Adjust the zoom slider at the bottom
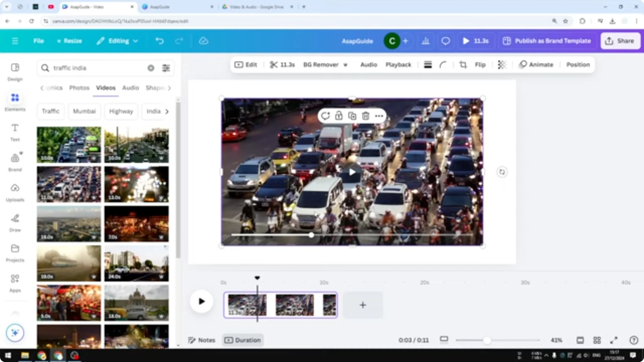The image size is (644, 362). 487,340
